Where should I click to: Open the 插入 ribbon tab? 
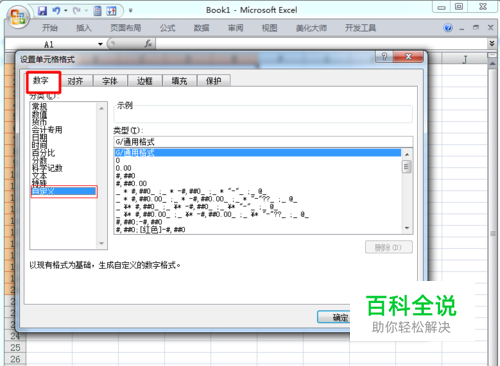pyautogui.click(x=84, y=28)
